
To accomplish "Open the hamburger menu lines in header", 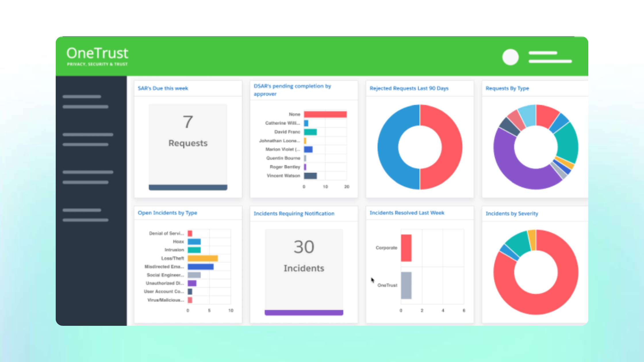I will (550, 57).
